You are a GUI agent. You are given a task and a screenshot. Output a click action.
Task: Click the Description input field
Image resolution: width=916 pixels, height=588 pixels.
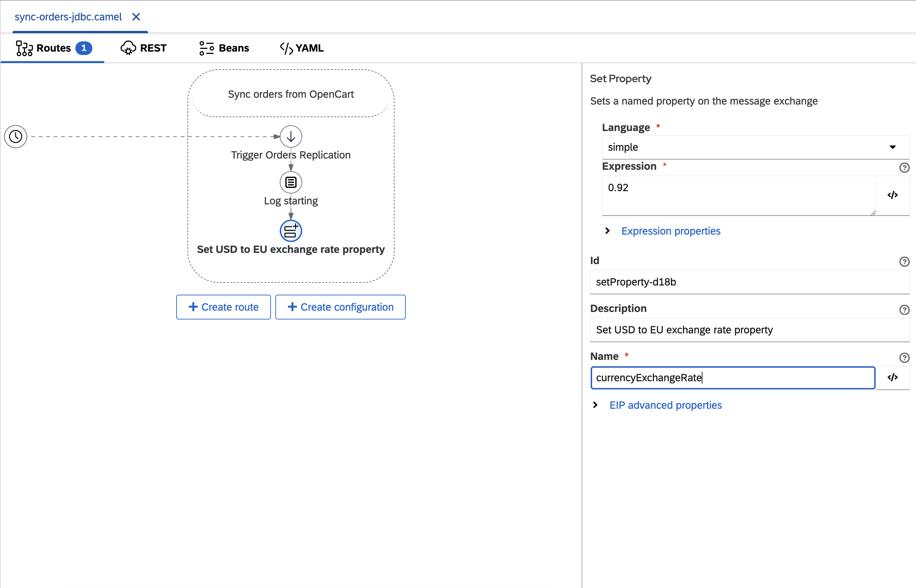750,330
